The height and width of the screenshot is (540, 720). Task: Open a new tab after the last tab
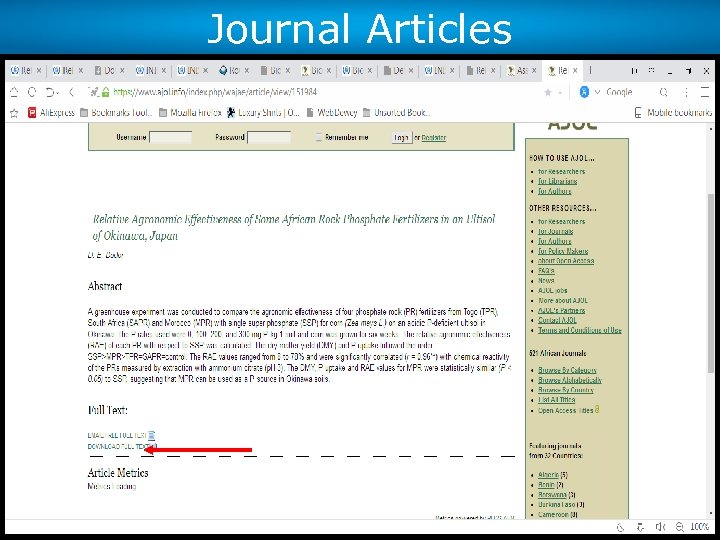click(x=590, y=70)
